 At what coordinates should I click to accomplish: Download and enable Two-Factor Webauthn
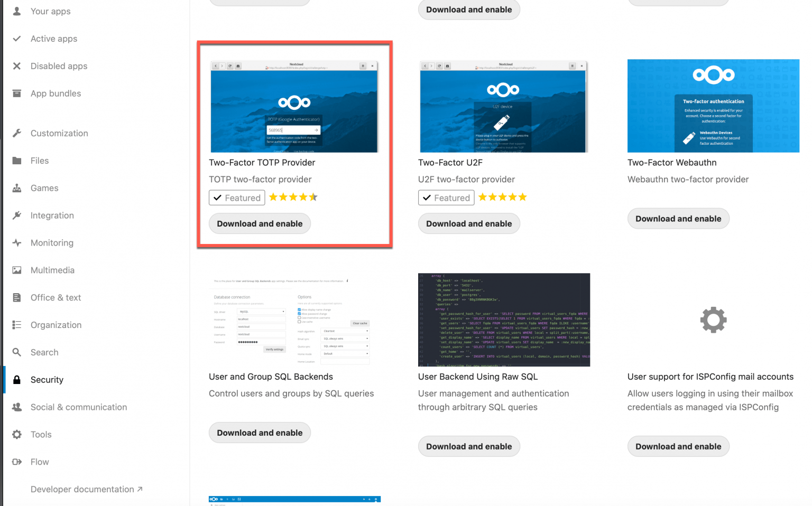(x=678, y=219)
